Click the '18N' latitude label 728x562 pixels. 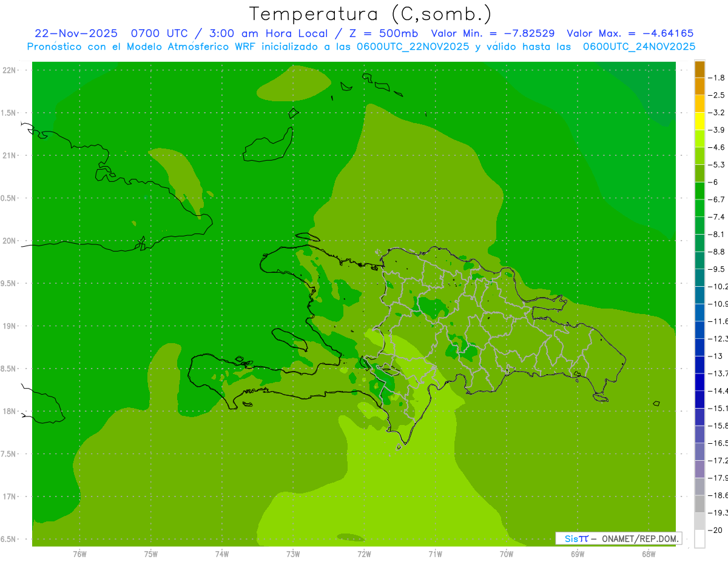(x=9, y=411)
